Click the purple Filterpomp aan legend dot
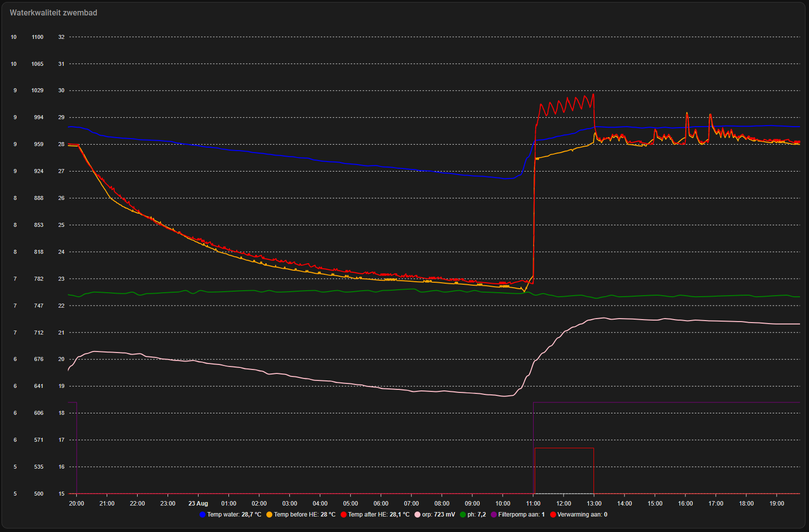Image resolution: width=809 pixels, height=532 pixels. click(x=494, y=515)
